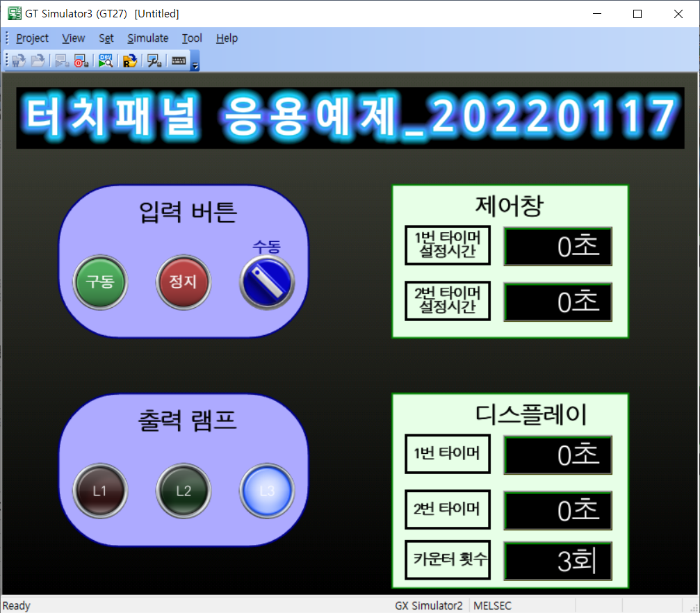This screenshot has height=613, width=700.
Task: Click the 입력 버튼 panel heading
Action: pos(188,211)
